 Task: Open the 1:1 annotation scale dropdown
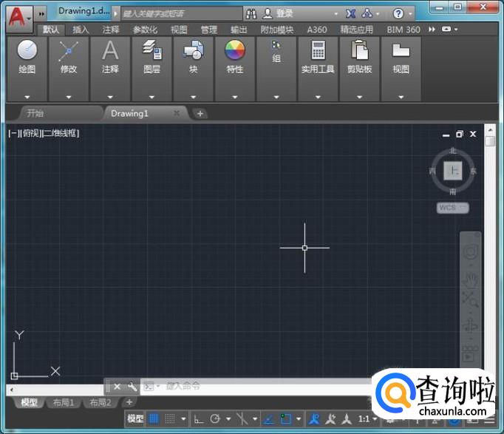click(x=367, y=418)
